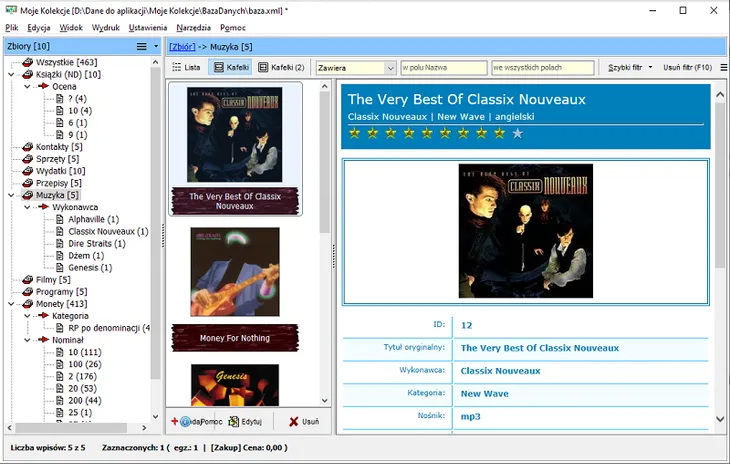Collapse the Książki (ND) tree node
This screenshot has width=730, height=464.
11,74
